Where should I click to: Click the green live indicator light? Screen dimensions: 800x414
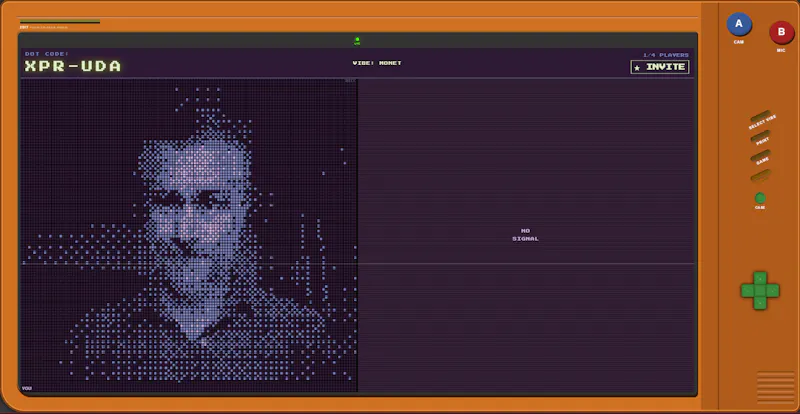point(357,39)
